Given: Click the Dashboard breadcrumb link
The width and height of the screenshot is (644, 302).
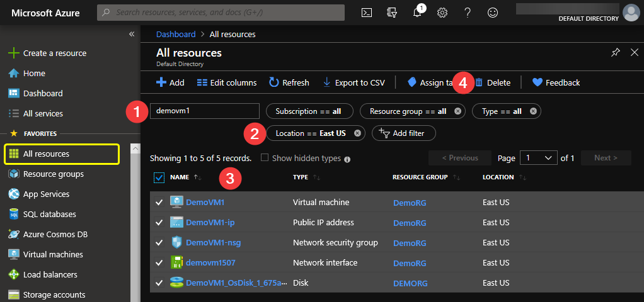Looking at the screenshot, I should click(x=176, y=34).
